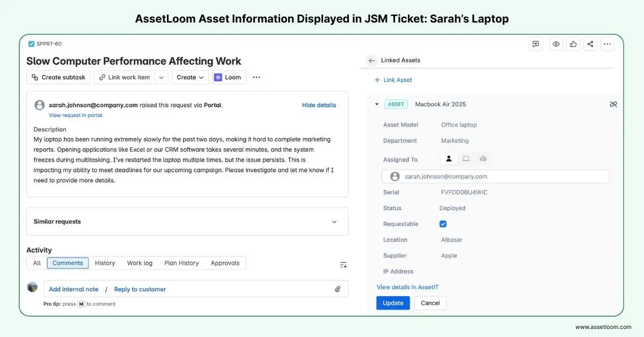This screenshot has width=644, height=337.
Task: Click the Link work item button
Action: click(x=125, y=77)
